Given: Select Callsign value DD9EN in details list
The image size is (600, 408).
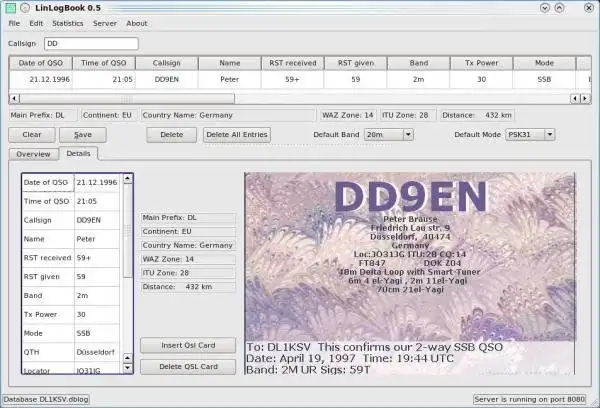Looking at the screenshot, I should [x=97, y=220].
